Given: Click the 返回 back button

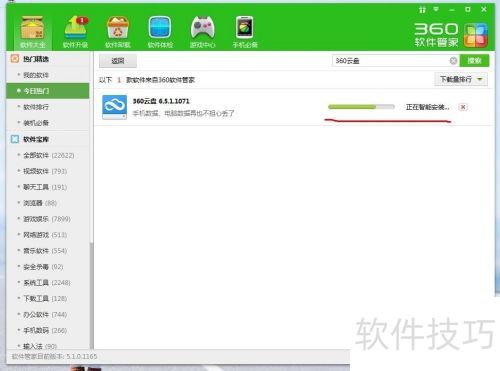Looking at the screenshot, I should (x=118, y=61).
